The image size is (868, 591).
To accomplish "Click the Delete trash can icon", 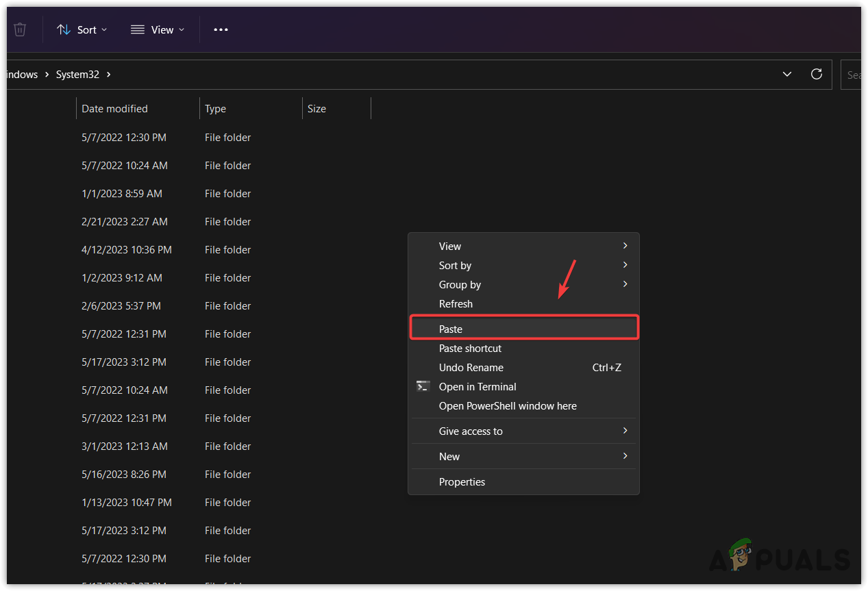I will click(20, 29).
